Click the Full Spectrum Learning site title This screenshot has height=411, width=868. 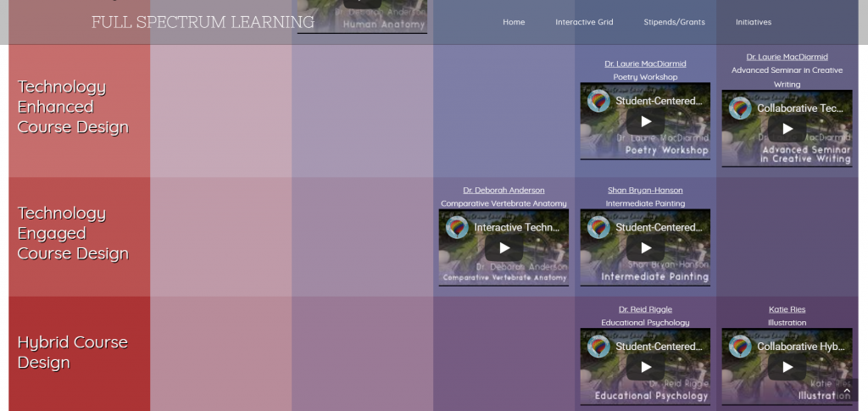point(203,22)
